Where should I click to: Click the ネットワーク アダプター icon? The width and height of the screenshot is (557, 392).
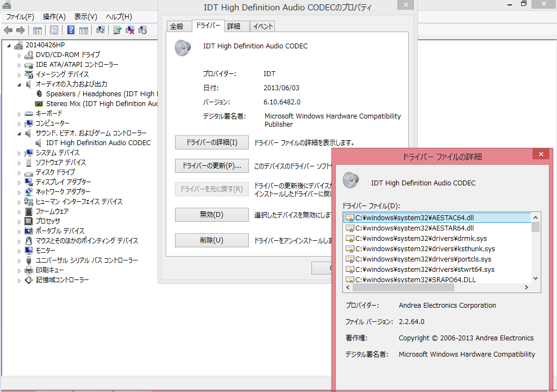tap(29, 192)
